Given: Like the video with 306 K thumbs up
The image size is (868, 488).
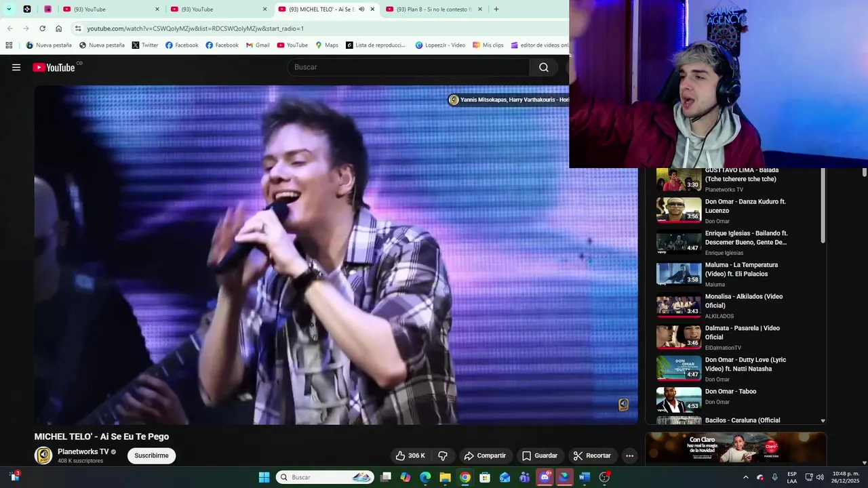Looking at the screenshot, I should pyautogui.click(x=410, y=455).
